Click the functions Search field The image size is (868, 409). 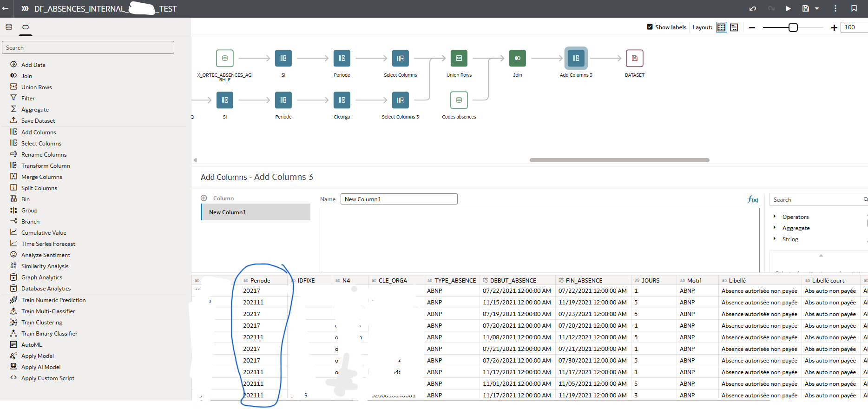819,199
